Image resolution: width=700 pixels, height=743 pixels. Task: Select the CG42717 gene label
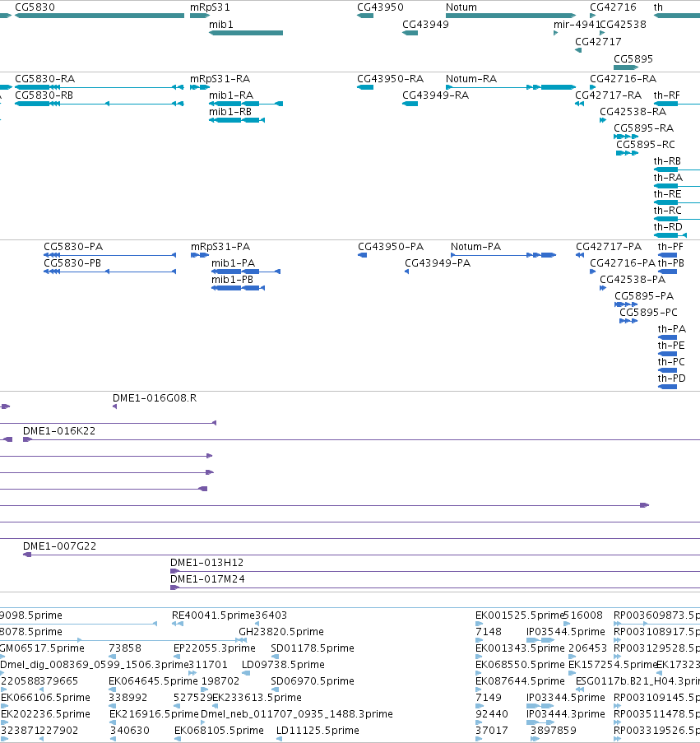pos(598,41)
